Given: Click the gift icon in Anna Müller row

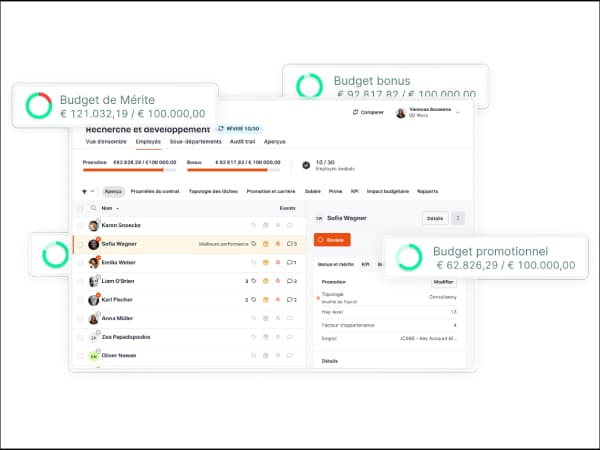Looking at the screenshot, I should (x=266, y=318).
